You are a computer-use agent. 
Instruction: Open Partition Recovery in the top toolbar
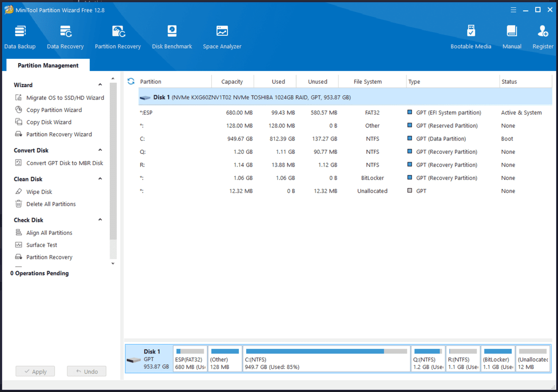(118, 37)
